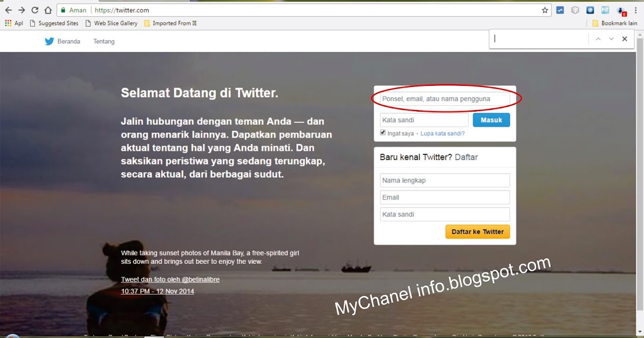The image size is (644, 338).
Task: Open the 10:37 PM - 12 Nov 2014 link
Action: coord(158,291)
